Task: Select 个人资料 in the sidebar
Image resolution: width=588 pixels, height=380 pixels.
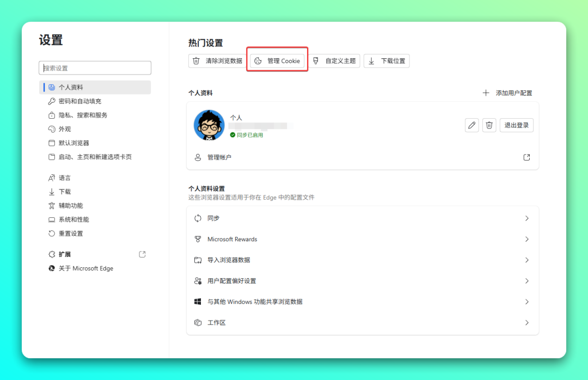Action: pos(95,87)
